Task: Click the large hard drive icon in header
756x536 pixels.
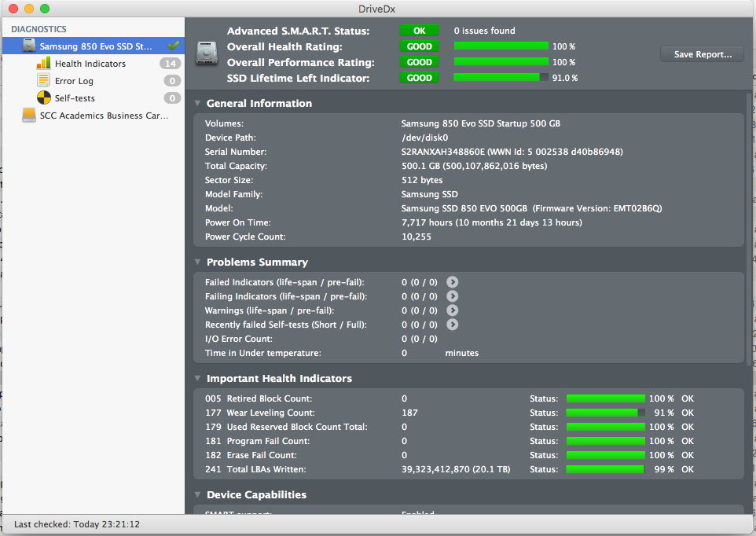Action: (x=207, y=53)
